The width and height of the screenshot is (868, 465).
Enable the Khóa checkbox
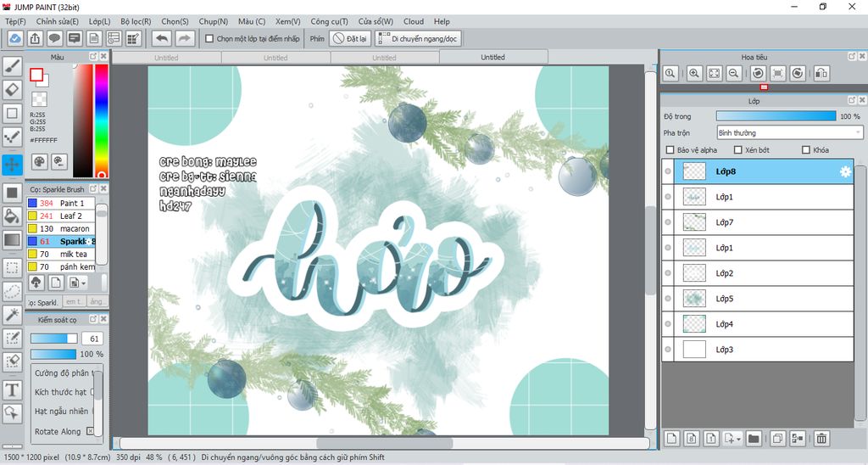coord(806,149)
